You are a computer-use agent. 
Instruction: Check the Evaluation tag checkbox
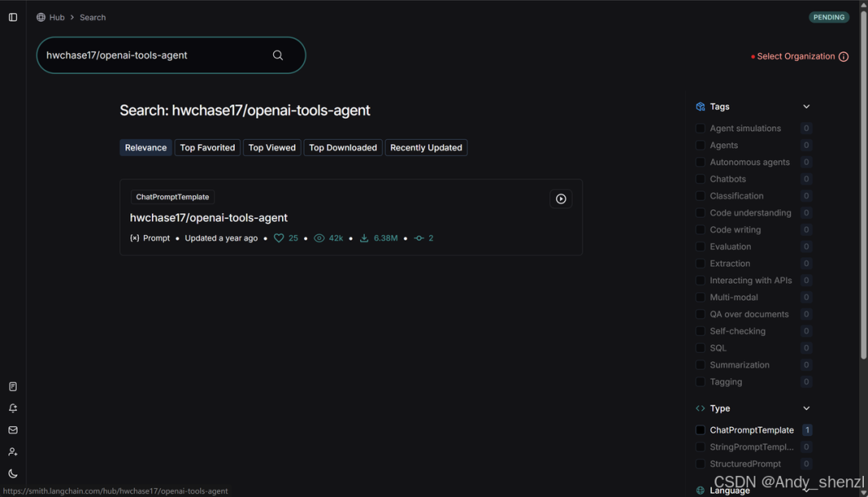pos(700,247)
